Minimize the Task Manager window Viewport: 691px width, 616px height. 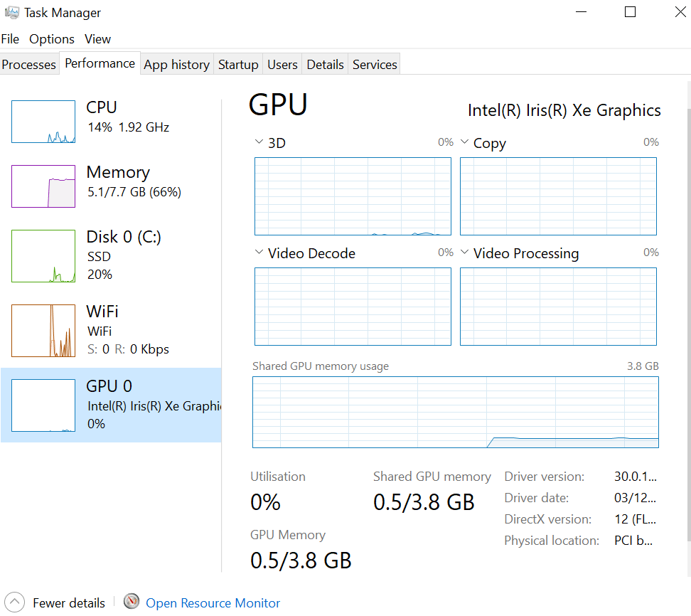pyautogui.click(x=582, y=12)
